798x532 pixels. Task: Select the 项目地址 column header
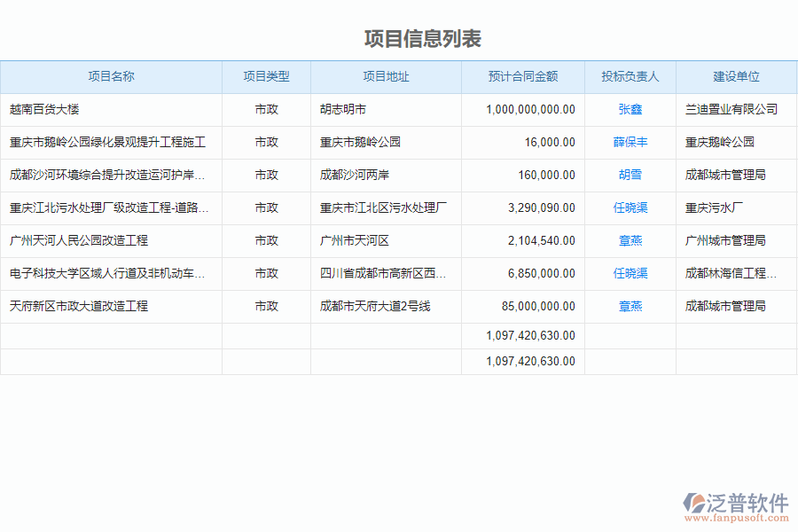pyautogui.click(x=385, y=77)
